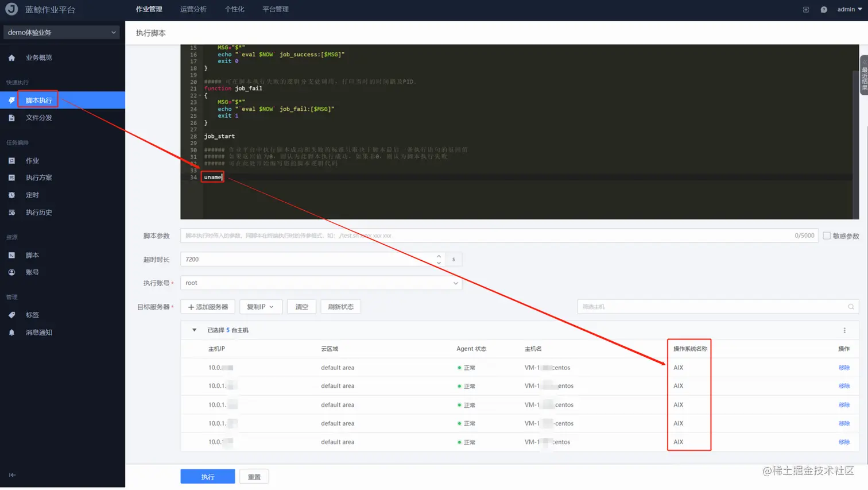The image size is (868, 490).
Task: Click the 执行 button
Action: click(x=207, y=477)
